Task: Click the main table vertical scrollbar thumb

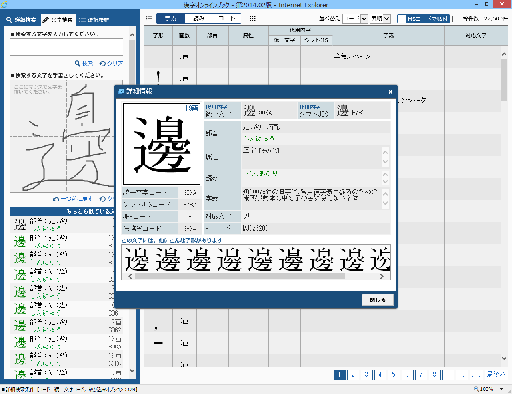Action: coord(504,80)
